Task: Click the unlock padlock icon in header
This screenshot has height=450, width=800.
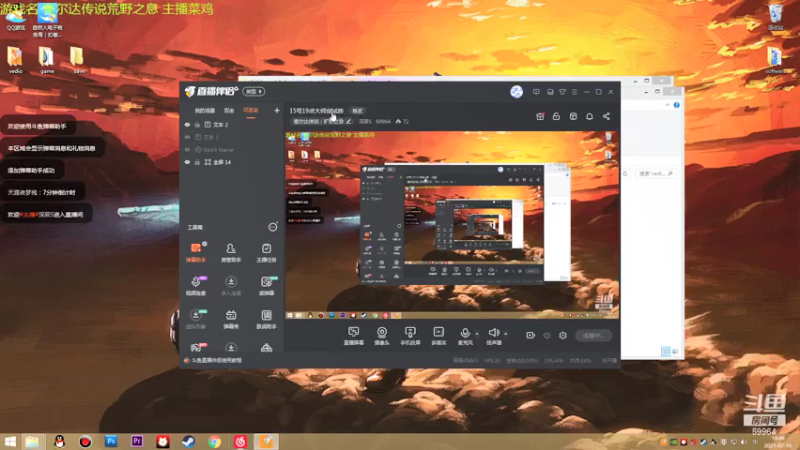Action: 556,116
